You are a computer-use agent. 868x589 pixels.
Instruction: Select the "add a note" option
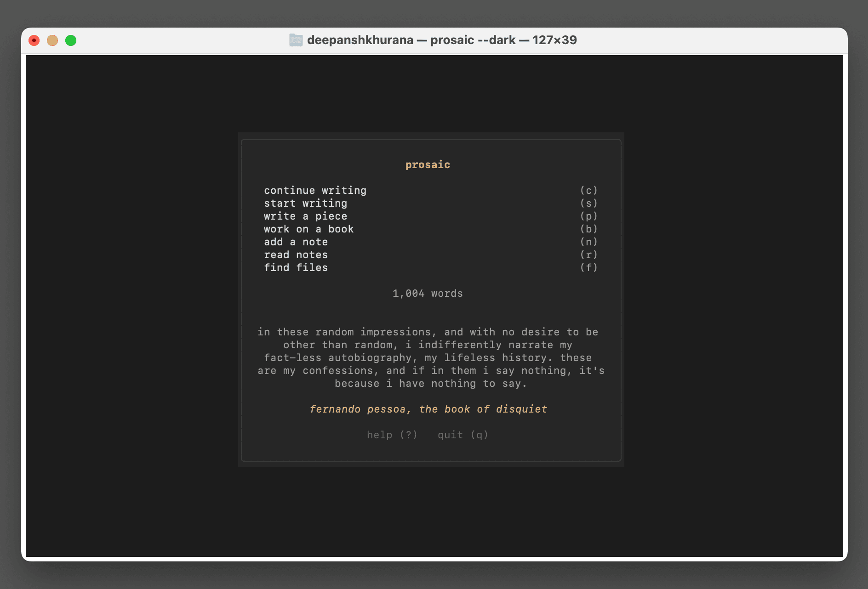click(x=296, y=242)
